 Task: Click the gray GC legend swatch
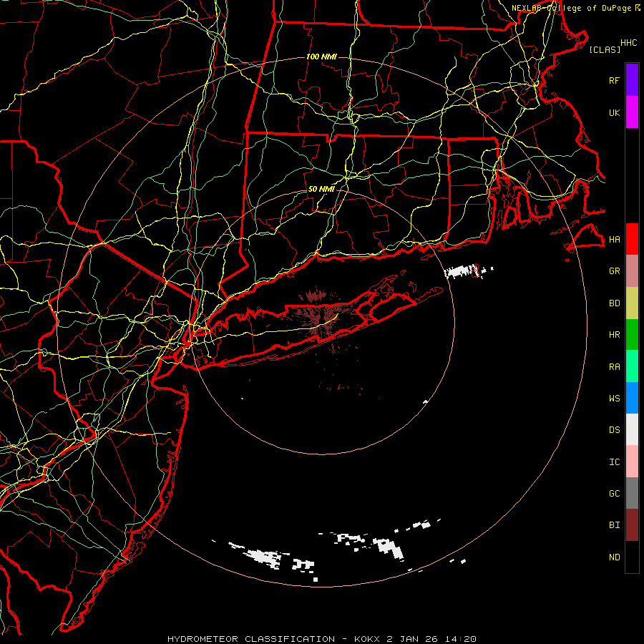(x=632, y=493)
